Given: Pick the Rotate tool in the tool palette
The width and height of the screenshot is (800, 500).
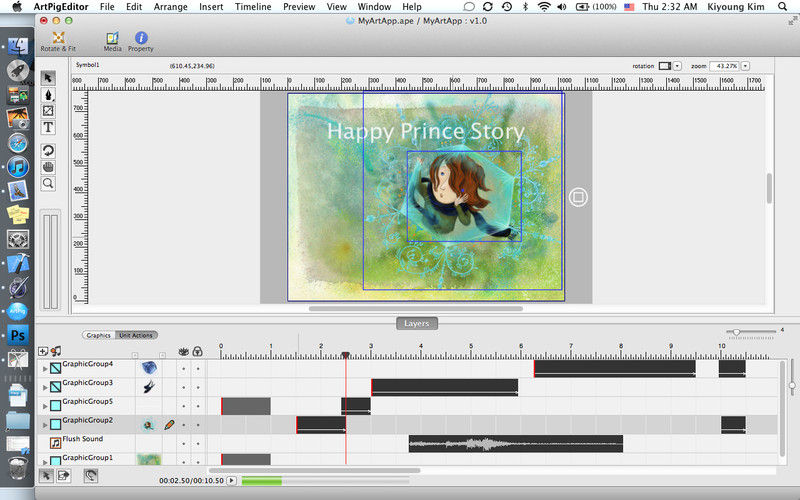Looking at the screenshot, I should click(x=48, y=151).
